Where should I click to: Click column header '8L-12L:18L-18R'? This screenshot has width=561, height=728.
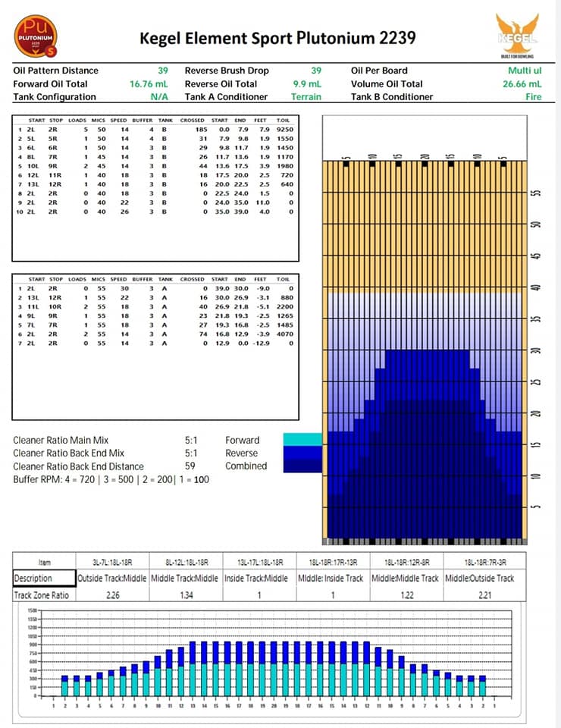[186, 562]
